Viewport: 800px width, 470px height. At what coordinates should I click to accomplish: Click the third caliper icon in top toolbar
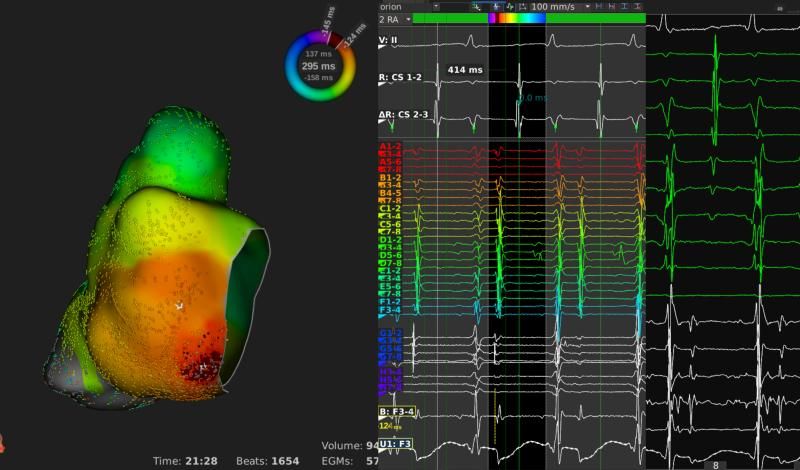[624, 6]
